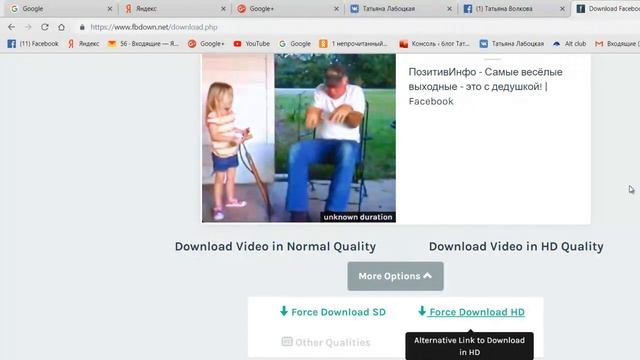Click the video preview thumbnail

coord(299,138)
